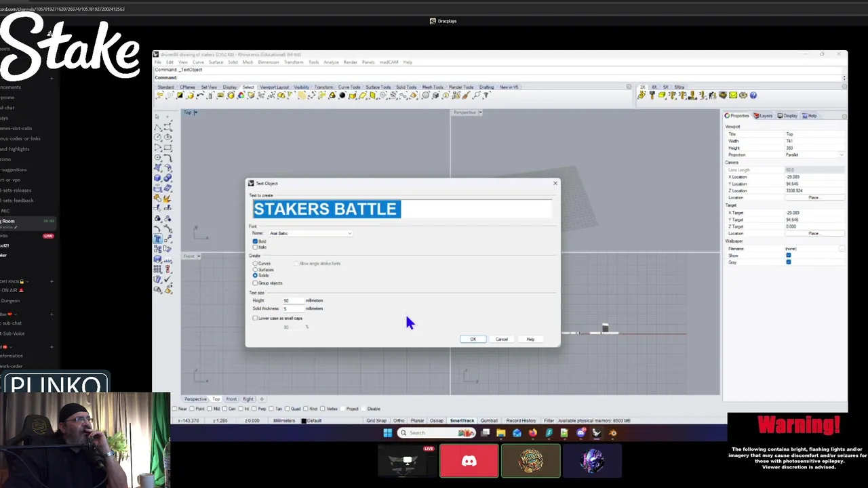Click Cancel in Text Object dialog

[502, 339]
